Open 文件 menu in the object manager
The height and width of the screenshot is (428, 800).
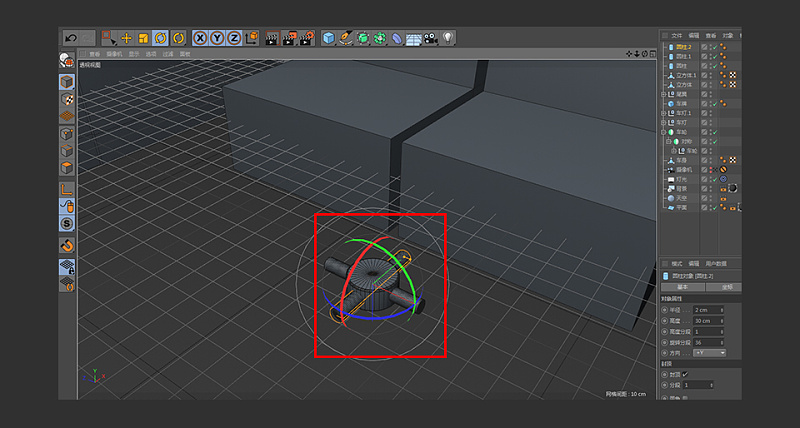coord(677,36)
